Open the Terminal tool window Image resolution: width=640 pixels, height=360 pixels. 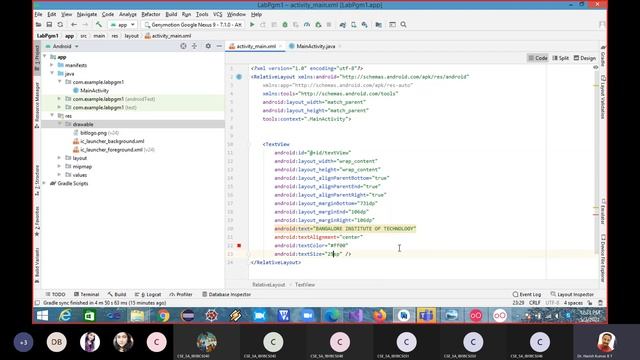[87, 294]
